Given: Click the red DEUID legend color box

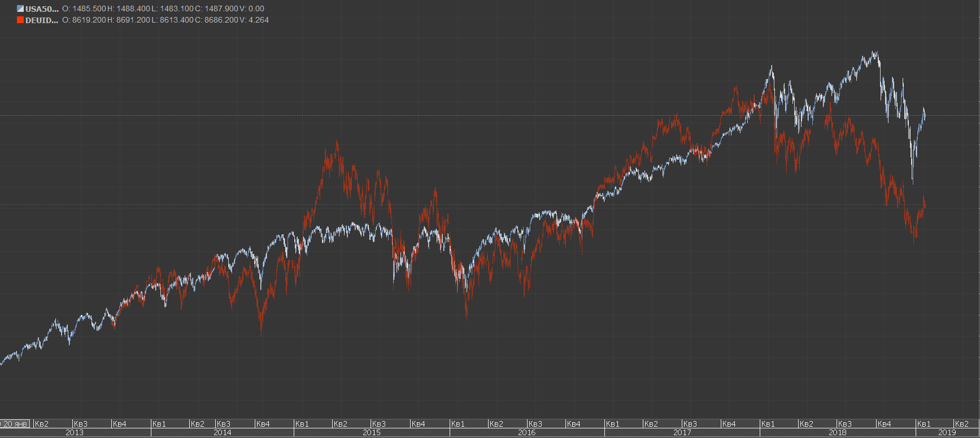Looking at the screenshot, I should click(x=20, y=20).
